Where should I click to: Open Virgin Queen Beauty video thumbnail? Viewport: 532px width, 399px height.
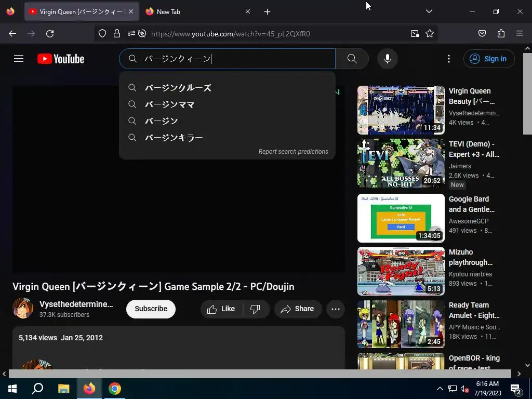[401, 110]
